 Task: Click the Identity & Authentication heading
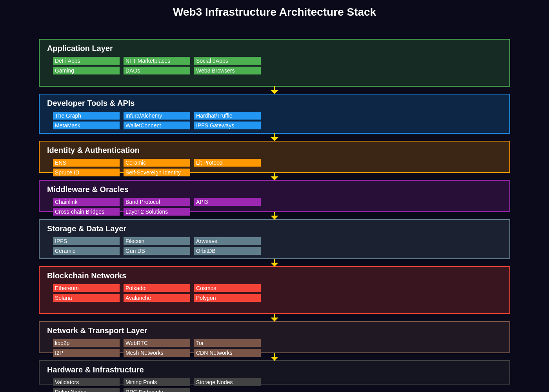[93, 150]
